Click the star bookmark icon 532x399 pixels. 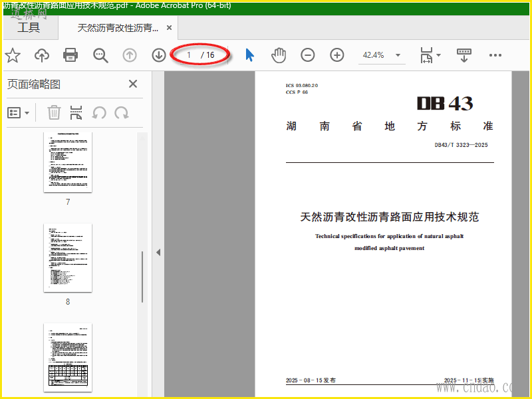pos(13,55)
